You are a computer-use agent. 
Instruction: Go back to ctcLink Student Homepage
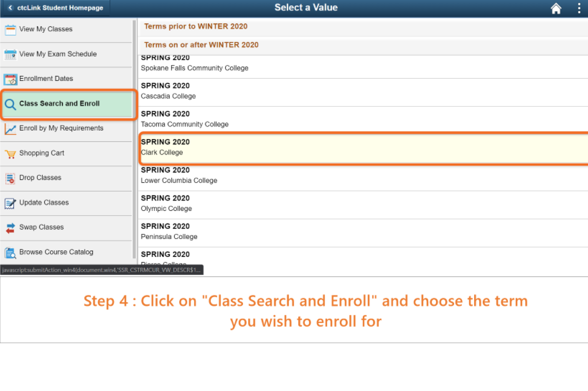pyautogui.click(x=56, y=8)
